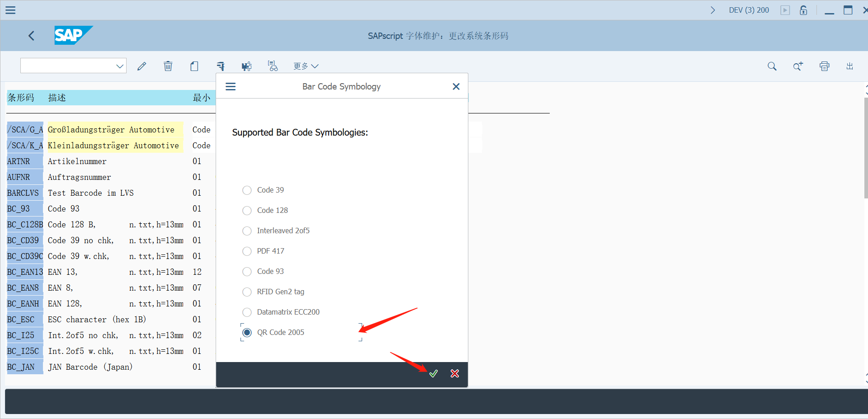The width and height of the screenshot is (868, 419).
Task: Click the search magnifier icon
Action: (x=772, y=66)
